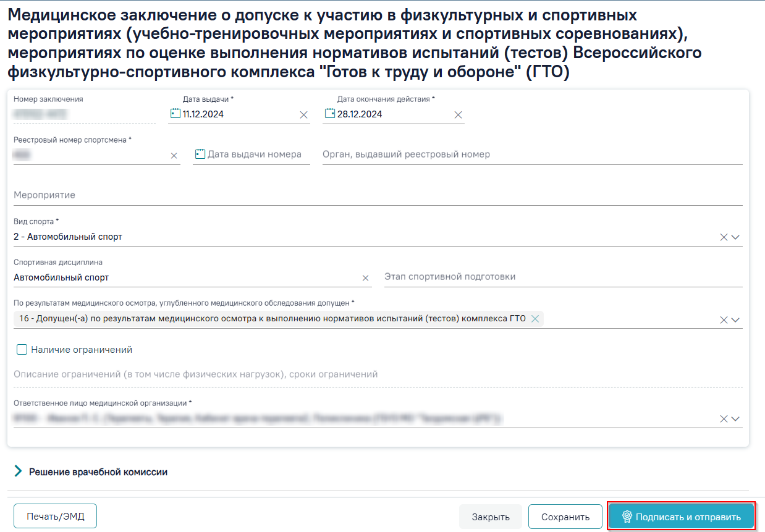Toggle the Наличие ограничений checkbox
The width and height of the screenshot is (765, 532).
pyautogui.click(x=22, y=350)
